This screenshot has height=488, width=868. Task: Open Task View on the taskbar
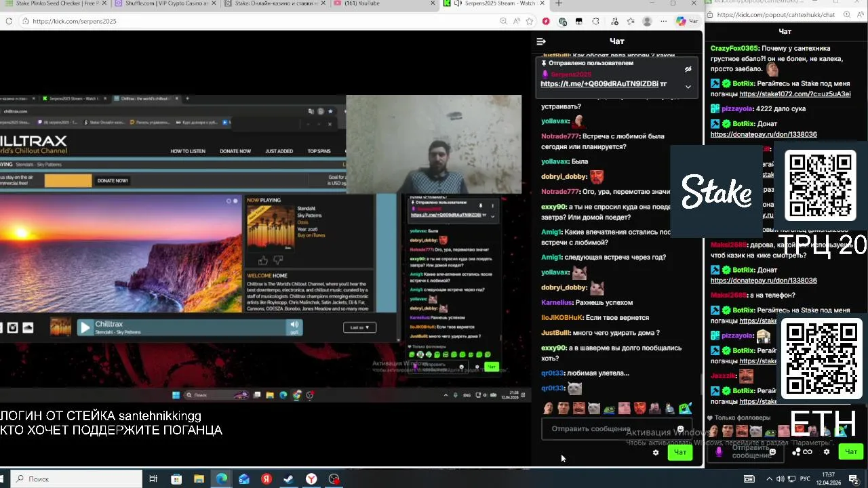pos(153,479)
